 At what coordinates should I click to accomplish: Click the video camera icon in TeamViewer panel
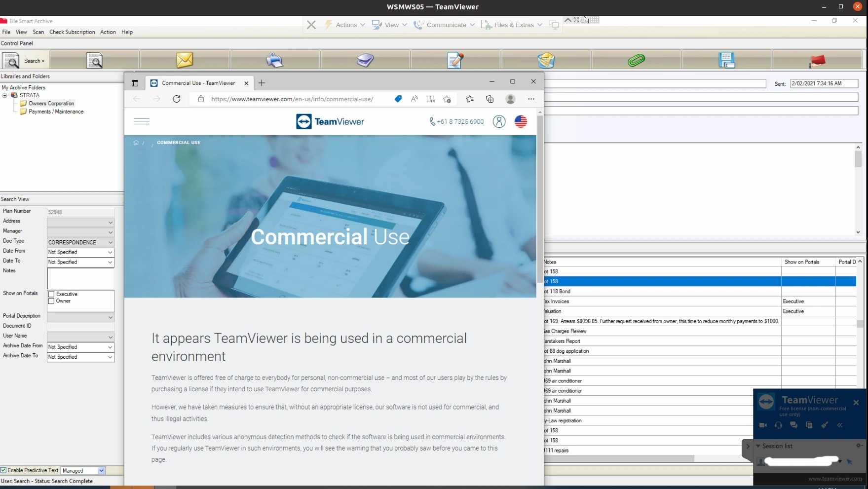point(763,425)
